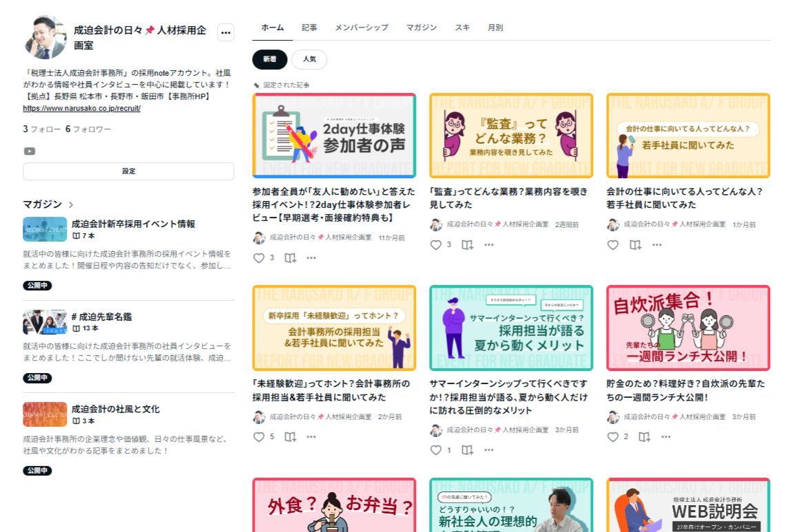Like the 「監査」ってどんな業務 article
This screenshot has height=532, width=799.
pyautogui.click(x=436, y=245)
